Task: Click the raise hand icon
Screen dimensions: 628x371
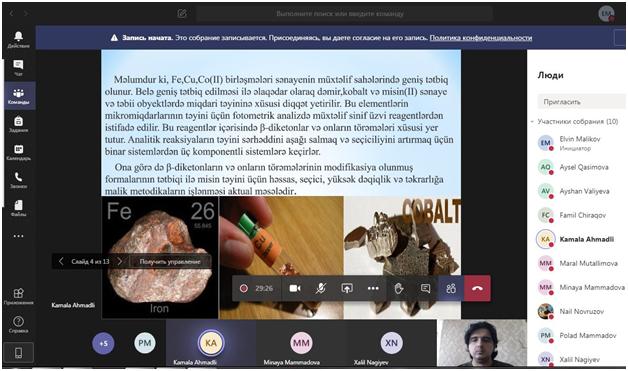Action: tap(399, 288)
